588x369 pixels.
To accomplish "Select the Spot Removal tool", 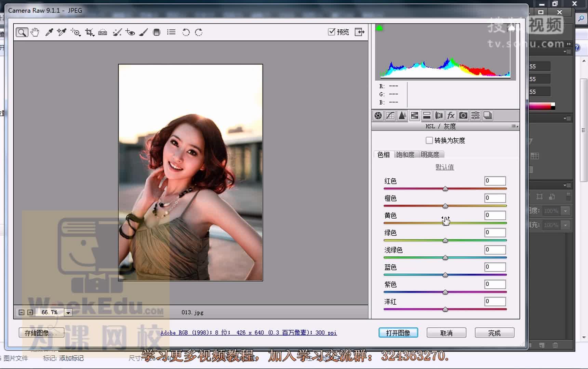I will coord(117,32).
